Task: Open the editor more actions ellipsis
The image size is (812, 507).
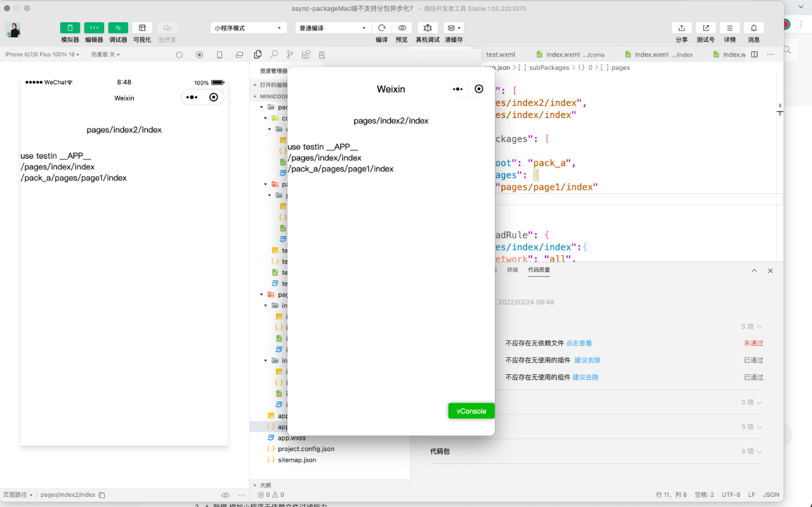Action: (x=770, y=55)
